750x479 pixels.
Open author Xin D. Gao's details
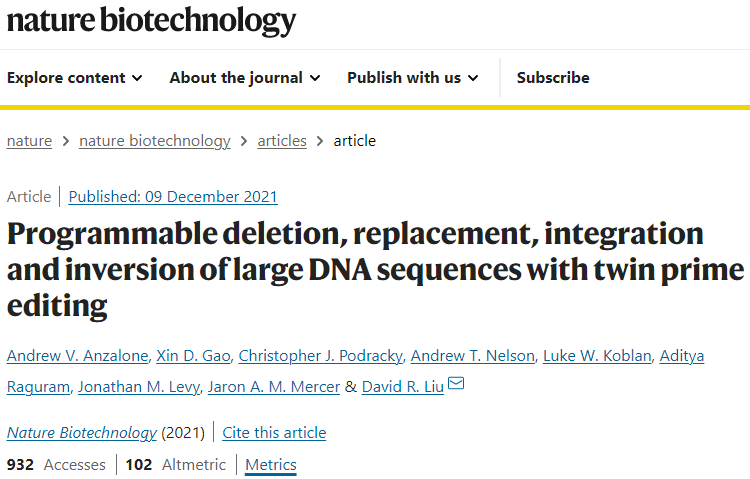(193, 356)
